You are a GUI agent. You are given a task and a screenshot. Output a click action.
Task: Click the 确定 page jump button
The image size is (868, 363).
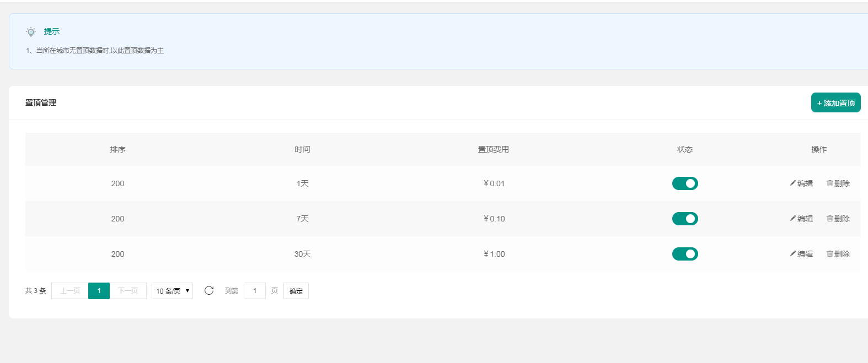[x=296, y=291]
